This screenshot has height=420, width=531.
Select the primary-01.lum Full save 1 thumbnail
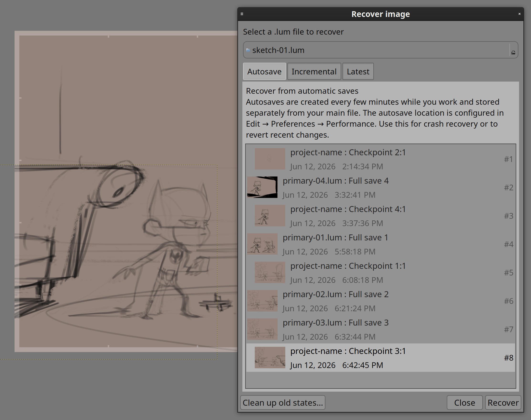(262, 244)
